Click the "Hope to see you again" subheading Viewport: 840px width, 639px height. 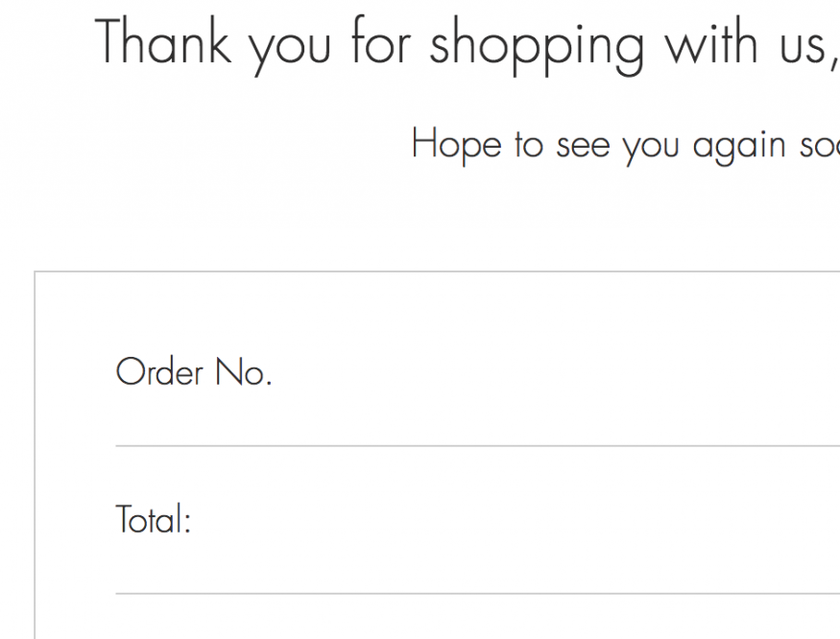tap(624, 145)
